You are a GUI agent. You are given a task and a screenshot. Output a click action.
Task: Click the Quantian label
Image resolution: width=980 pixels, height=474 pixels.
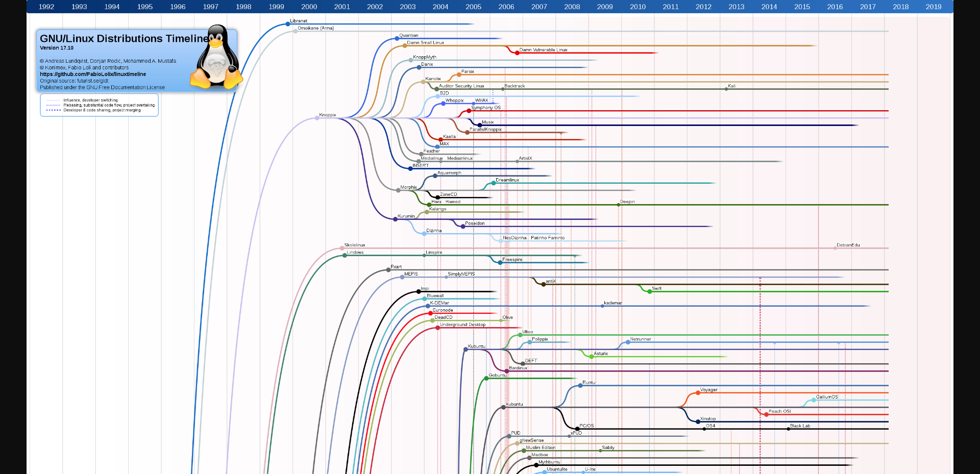tap(409, 35)
